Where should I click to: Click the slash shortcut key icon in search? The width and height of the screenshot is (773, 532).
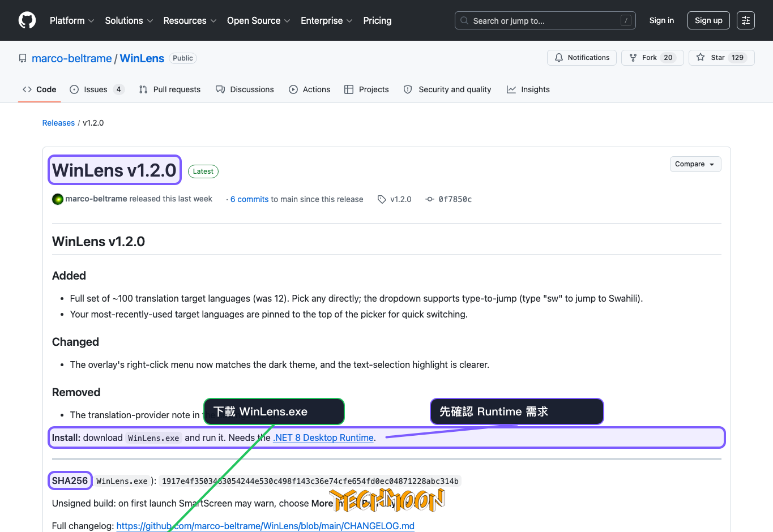(626, 20)
